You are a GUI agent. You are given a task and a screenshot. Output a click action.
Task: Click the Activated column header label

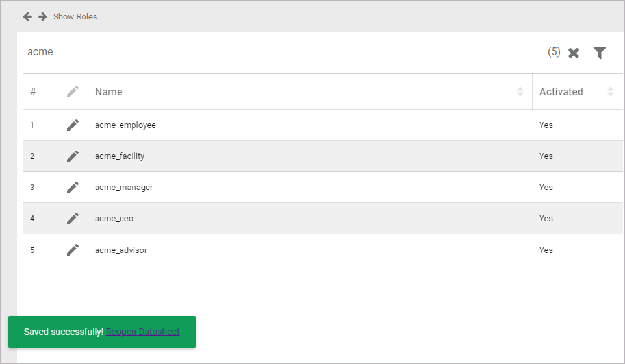[561, 91]
